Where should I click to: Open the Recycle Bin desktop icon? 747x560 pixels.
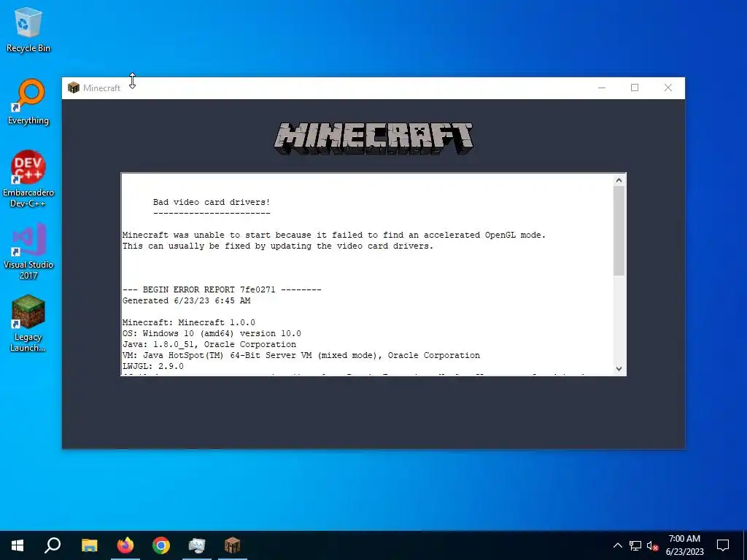[x=28, y=29]
